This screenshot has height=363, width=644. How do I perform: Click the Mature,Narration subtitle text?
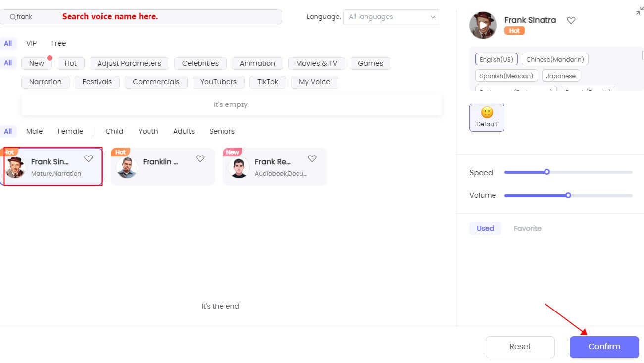tap(56, 174)
